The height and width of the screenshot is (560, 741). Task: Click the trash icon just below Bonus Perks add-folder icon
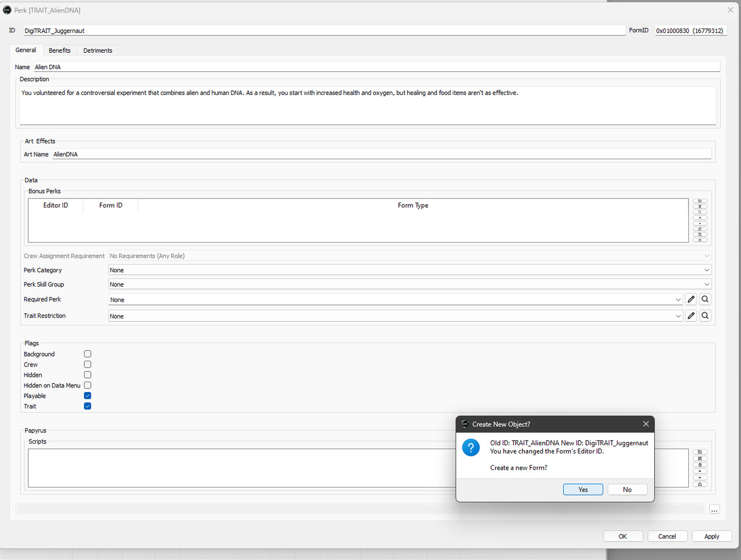click(700, 206)
